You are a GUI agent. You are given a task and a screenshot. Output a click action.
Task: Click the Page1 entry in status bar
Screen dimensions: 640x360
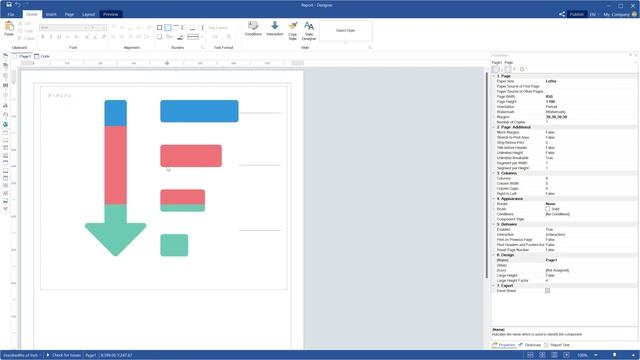(91, 355)
